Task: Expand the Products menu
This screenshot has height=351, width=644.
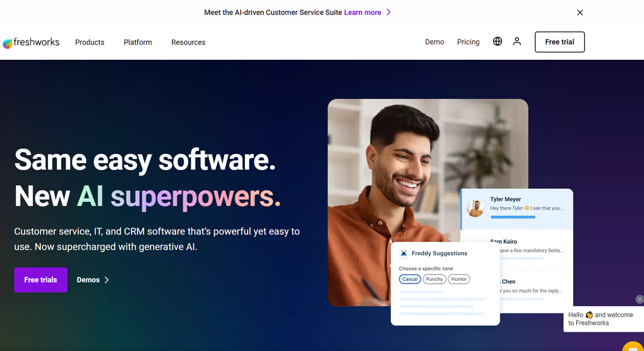Action: click(x=90, y=42)
